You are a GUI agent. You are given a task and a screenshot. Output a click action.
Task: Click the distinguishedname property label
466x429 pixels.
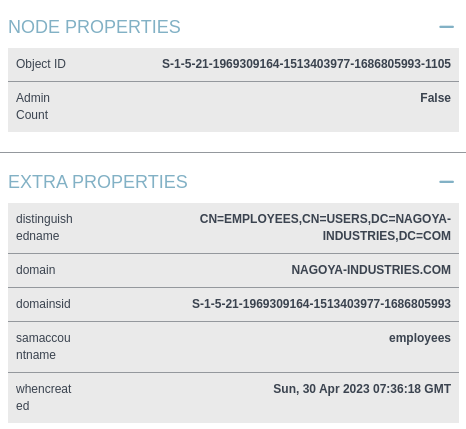pos(44,227)
